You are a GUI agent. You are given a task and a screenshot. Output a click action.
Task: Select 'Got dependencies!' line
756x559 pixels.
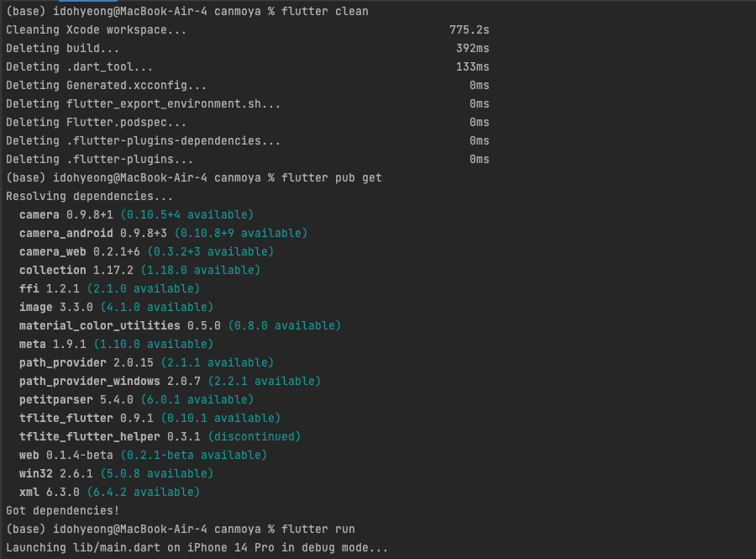(x=62, y=510)
